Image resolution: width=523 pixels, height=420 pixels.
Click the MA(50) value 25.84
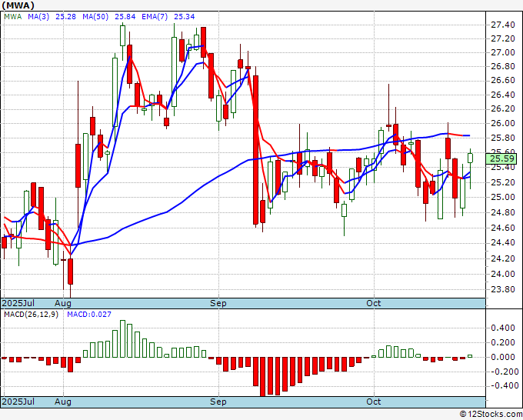pos(125,17)
